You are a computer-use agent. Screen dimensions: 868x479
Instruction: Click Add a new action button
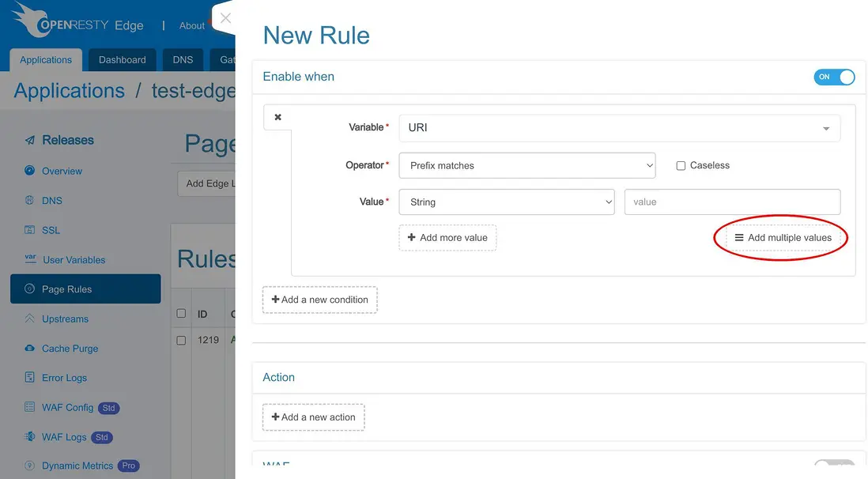point(313,417)
